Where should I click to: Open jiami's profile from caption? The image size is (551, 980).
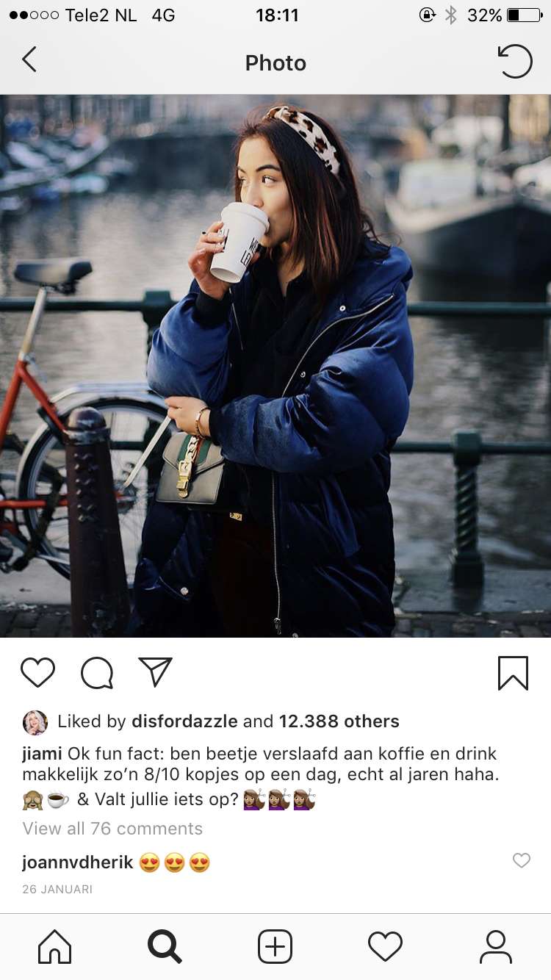(x=43, y=754)
